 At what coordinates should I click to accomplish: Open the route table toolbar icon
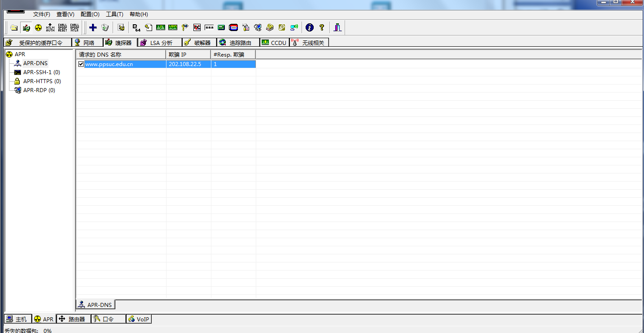(x=245, y=28)
